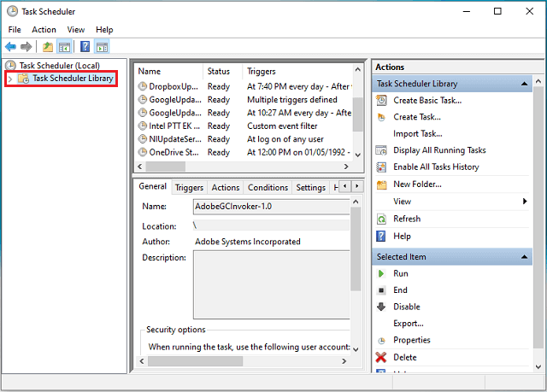Open the File menu
The width and height of the screenshot is (547, 392).
15,30
